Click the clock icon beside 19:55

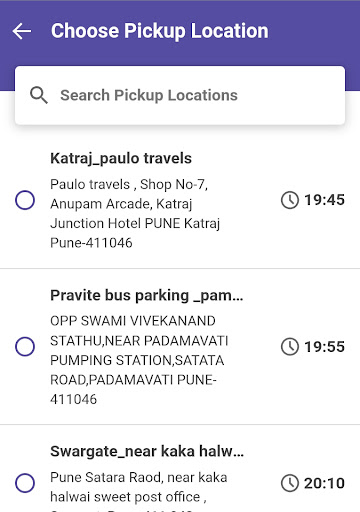pos(290,347)
